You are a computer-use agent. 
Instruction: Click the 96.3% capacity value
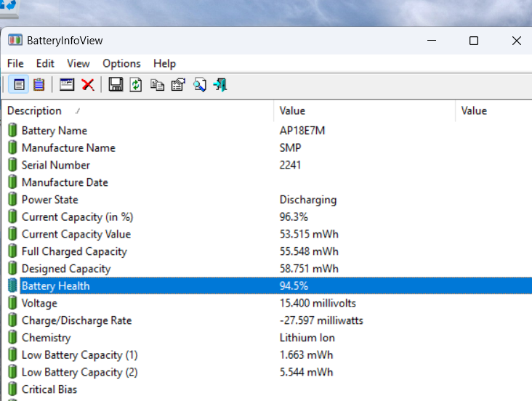(x=294, y=217)
